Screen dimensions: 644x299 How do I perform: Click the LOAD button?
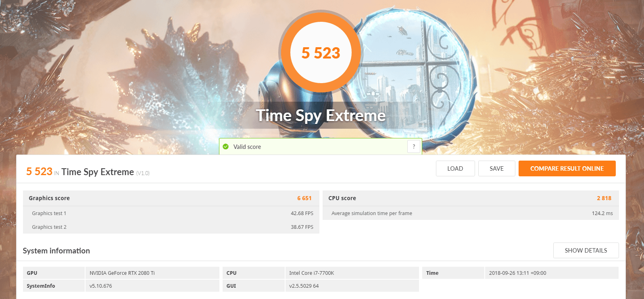pos(455,168)
